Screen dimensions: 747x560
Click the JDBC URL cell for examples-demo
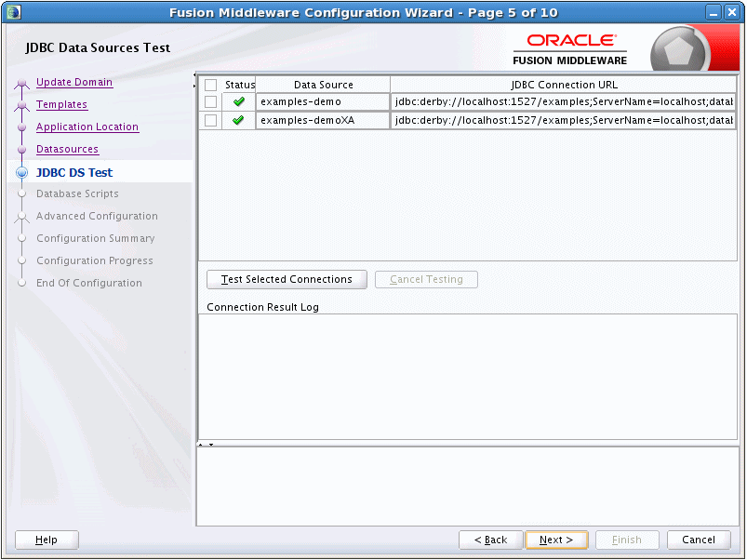[x=564, y=102]
